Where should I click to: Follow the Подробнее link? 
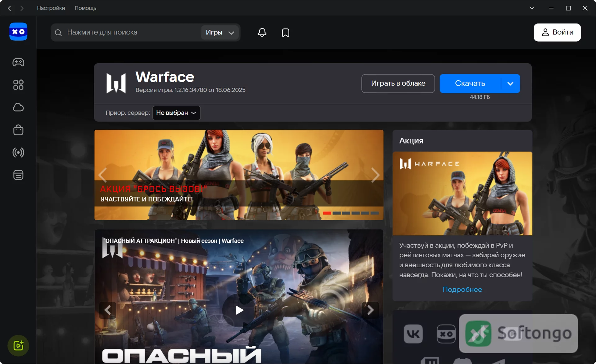(x=462, y=290)
